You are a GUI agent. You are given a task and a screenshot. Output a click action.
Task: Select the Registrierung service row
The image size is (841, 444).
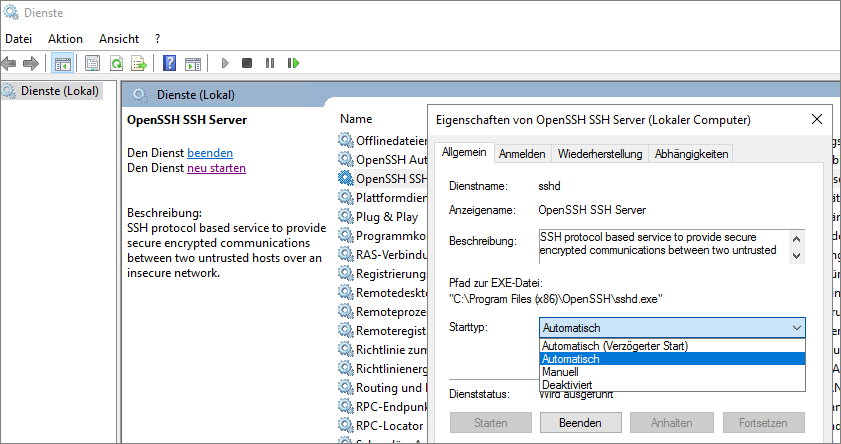coord(383,274)
